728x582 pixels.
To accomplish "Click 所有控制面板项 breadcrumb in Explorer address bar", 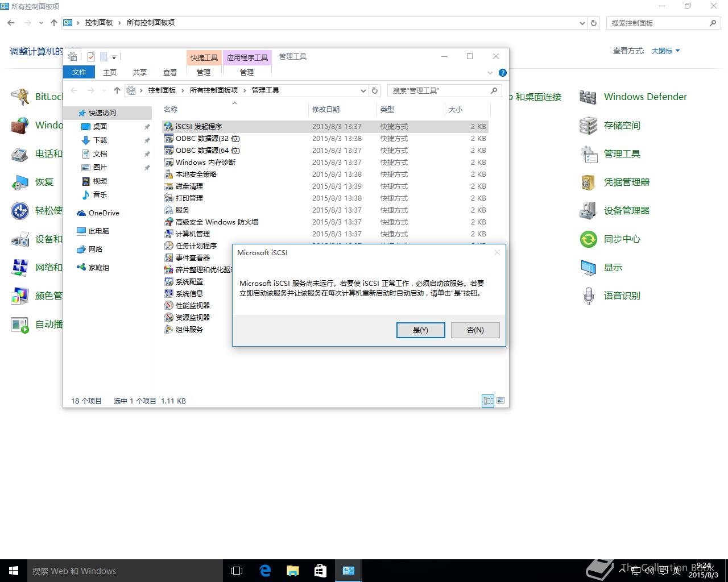I will pyautogui.click(x=214, y=90).
